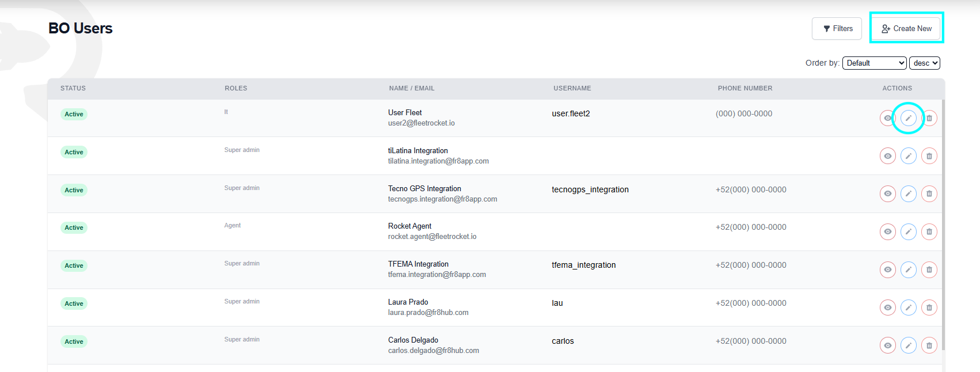Click username user.fleet2
The image size is (980, 372).
pyautogui.click(x=571, y=113)
